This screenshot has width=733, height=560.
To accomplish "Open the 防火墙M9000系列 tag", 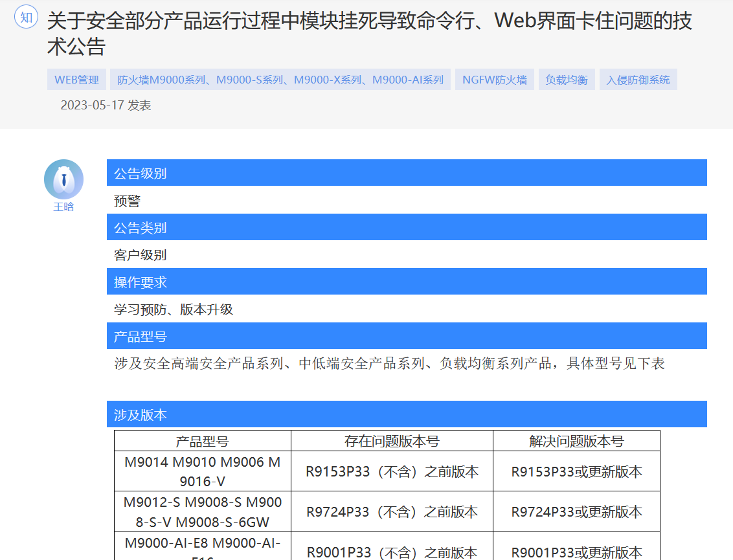I will pyautogui.click(x=280, y=80).
